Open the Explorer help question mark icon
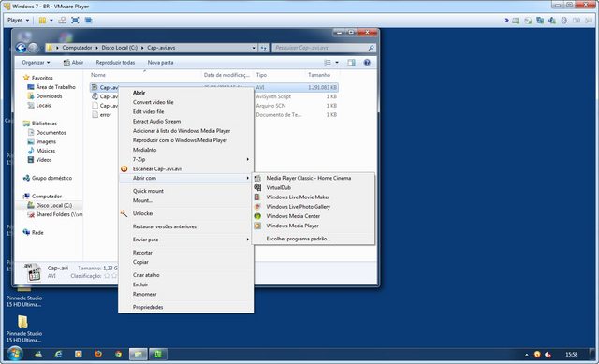This screenshot has height=364, width=599. [367, 63]
